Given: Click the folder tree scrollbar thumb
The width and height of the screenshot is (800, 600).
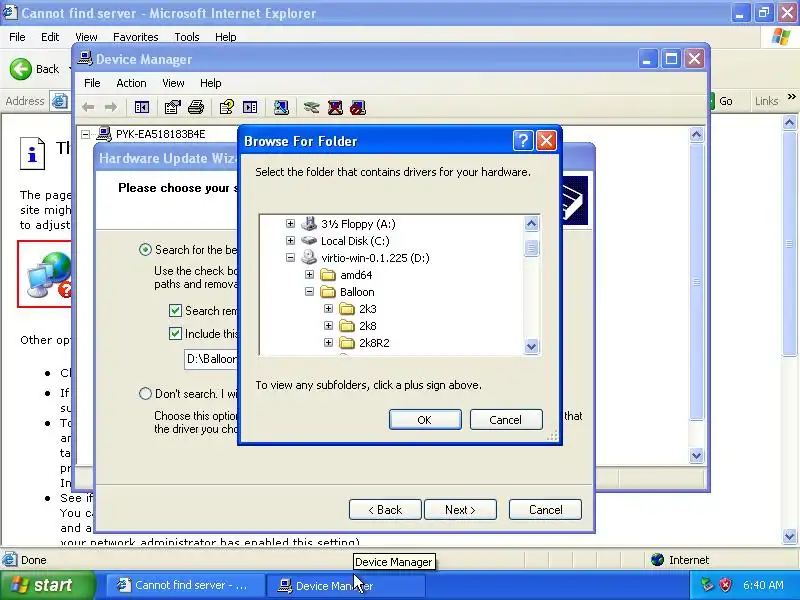Looking at the screenshot, I should tap(531, 248).
